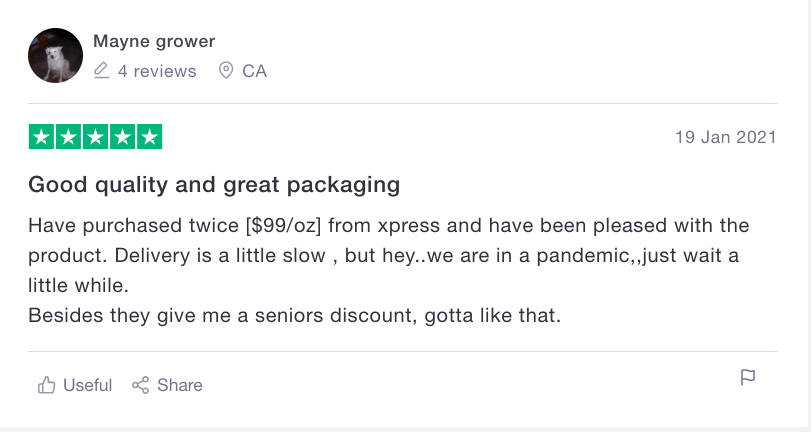Click the thumbs-up icon
811x432 pixels.
(x=46, y=385)
